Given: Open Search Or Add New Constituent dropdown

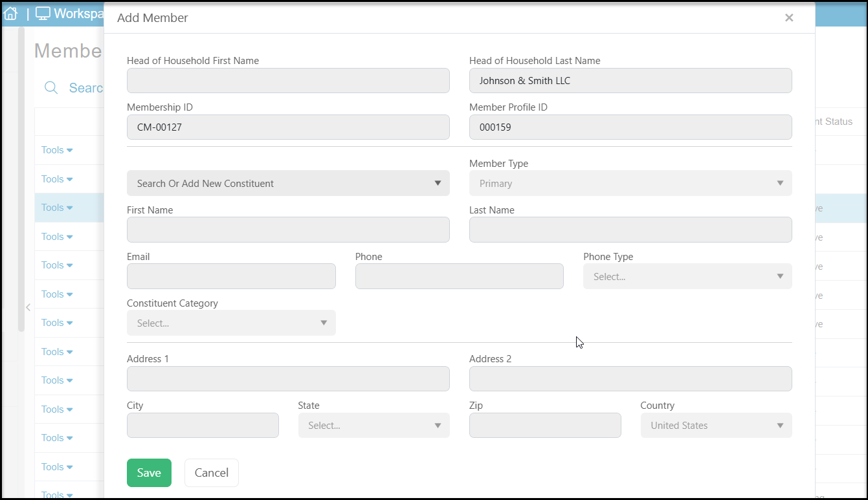Looking at the screenshot, I should point(288,184).
